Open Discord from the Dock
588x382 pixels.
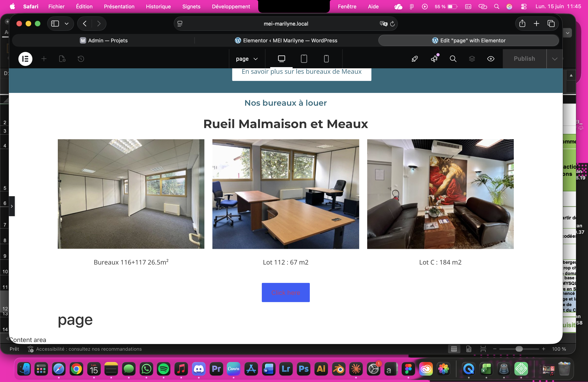click(199, 369)
